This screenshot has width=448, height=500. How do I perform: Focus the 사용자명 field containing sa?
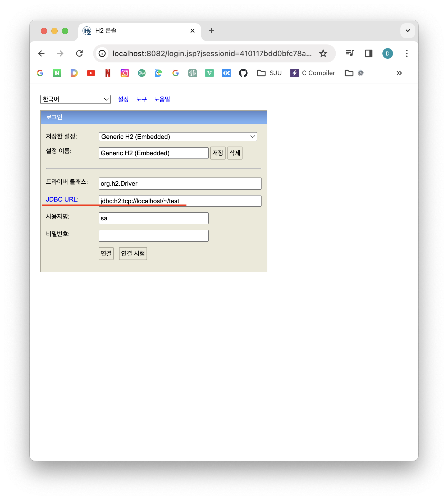(x=154, y=218)
